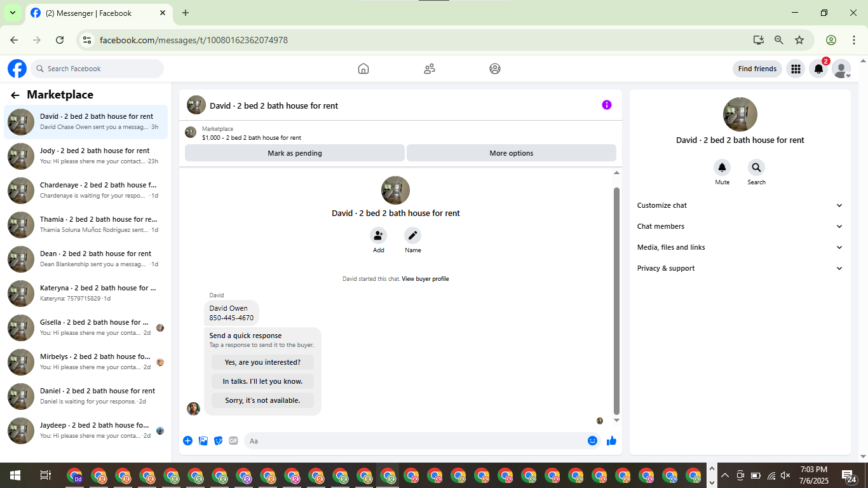Open Mirbelys's chat in the list
Viewport: 868px width, 488px height.
(86, 362)
